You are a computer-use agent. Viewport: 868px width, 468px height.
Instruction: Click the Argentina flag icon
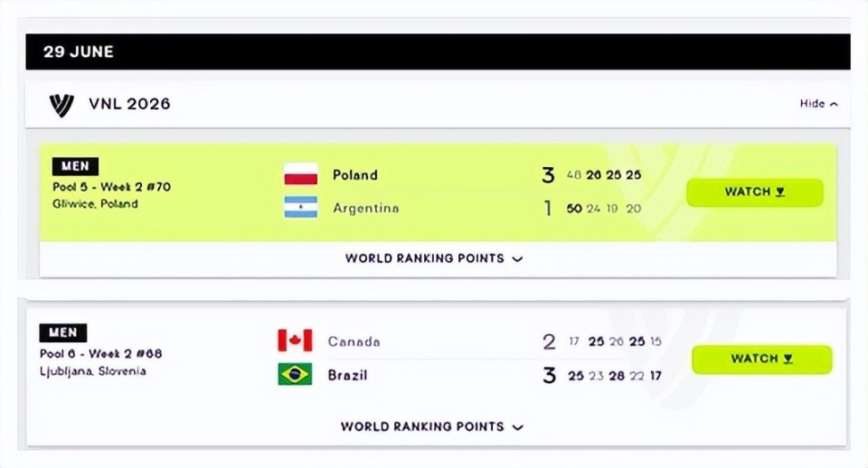click(300, 207)
